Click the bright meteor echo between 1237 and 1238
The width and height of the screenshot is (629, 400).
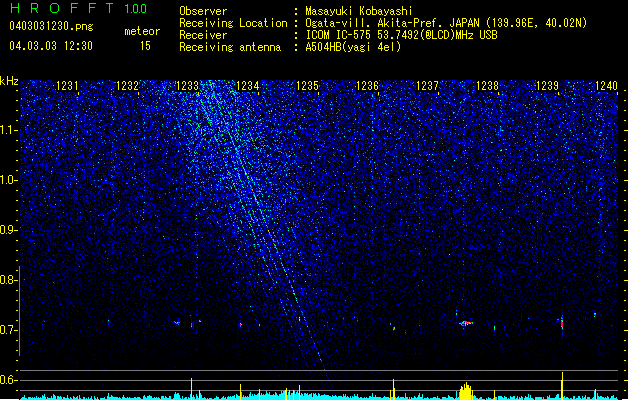pyautogui.click(x=466, y=323)
